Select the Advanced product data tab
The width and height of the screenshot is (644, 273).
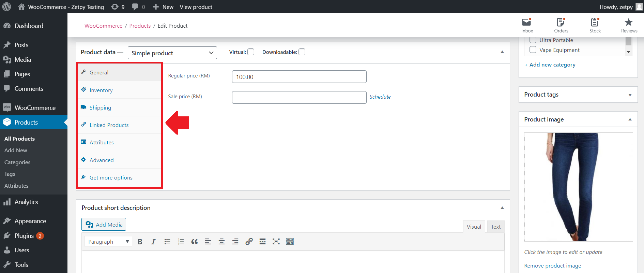119,160
